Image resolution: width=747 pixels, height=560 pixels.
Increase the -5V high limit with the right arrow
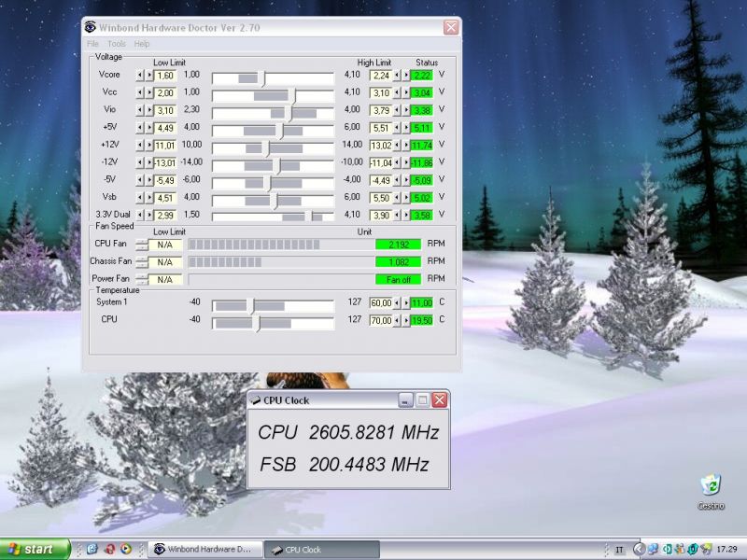[406, 180]
